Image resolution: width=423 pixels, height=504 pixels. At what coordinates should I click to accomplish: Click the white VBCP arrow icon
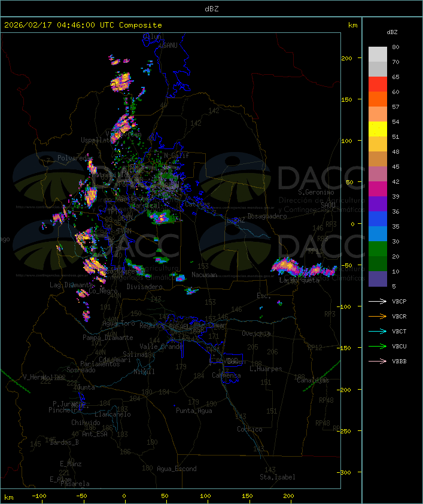click(378, 301)
